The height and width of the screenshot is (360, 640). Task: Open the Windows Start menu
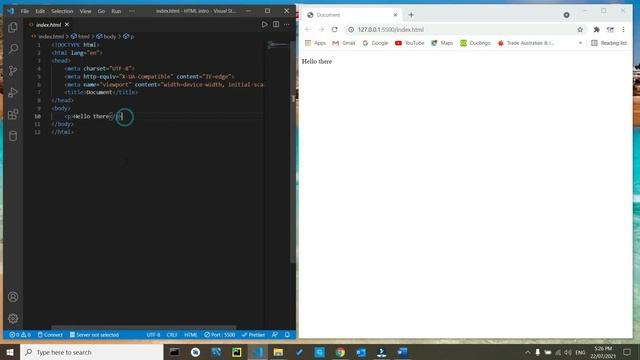point(10,352)
